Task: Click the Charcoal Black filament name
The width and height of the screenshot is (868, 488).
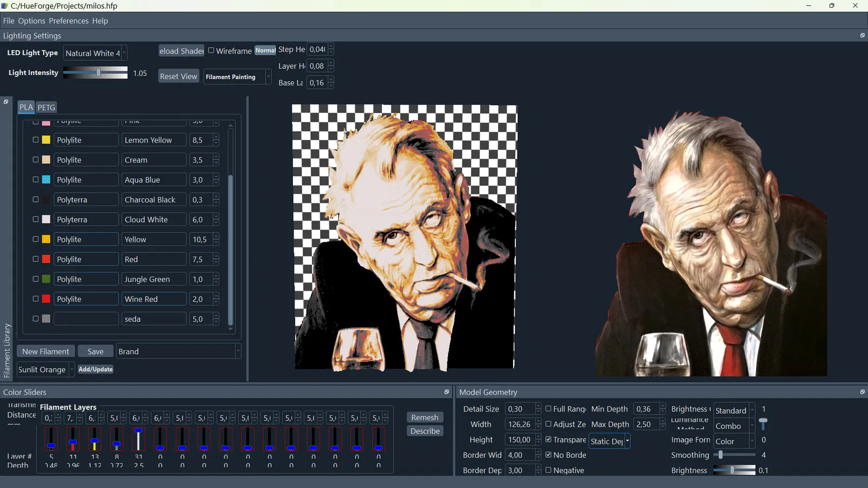Action: [154, 200]
